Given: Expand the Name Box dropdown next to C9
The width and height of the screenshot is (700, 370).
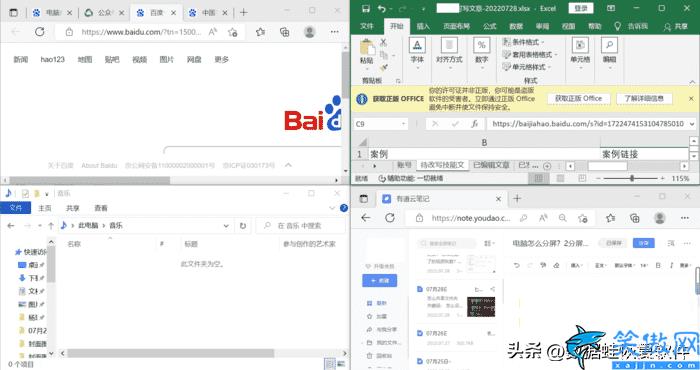Looking at the screenshot, I should [x=403, y=124].
